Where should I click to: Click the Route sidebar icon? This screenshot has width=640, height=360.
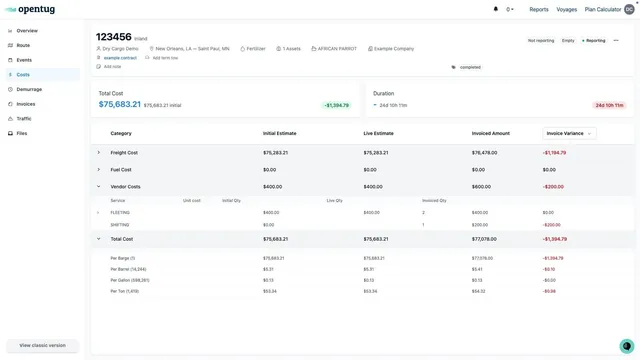pyautogui.click(x=10, y=45)
